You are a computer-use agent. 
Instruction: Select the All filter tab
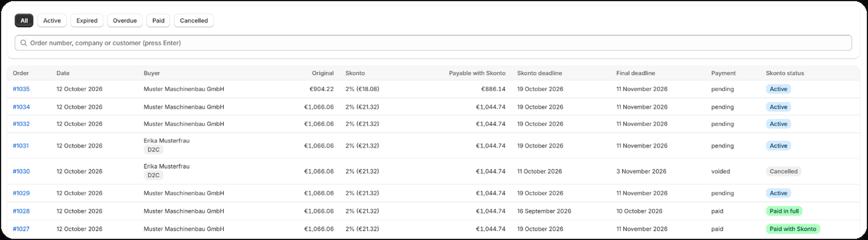[x=24, y=21]
